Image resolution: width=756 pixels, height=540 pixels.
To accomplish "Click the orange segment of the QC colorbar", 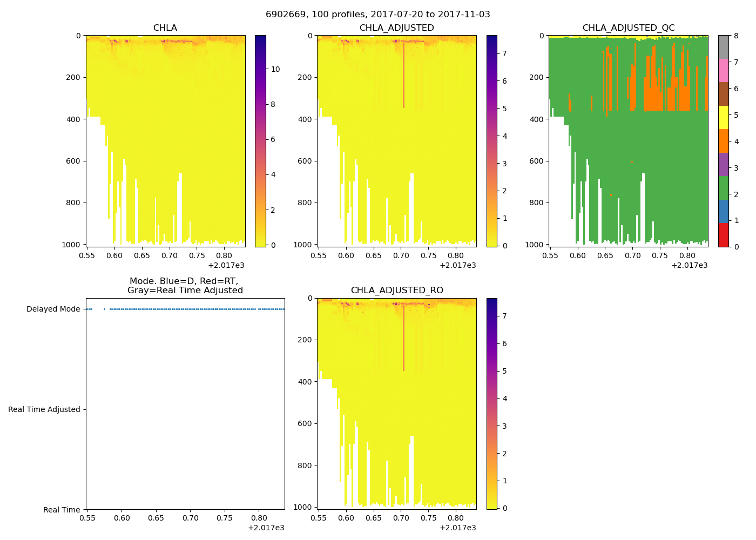I will point(723,141).
